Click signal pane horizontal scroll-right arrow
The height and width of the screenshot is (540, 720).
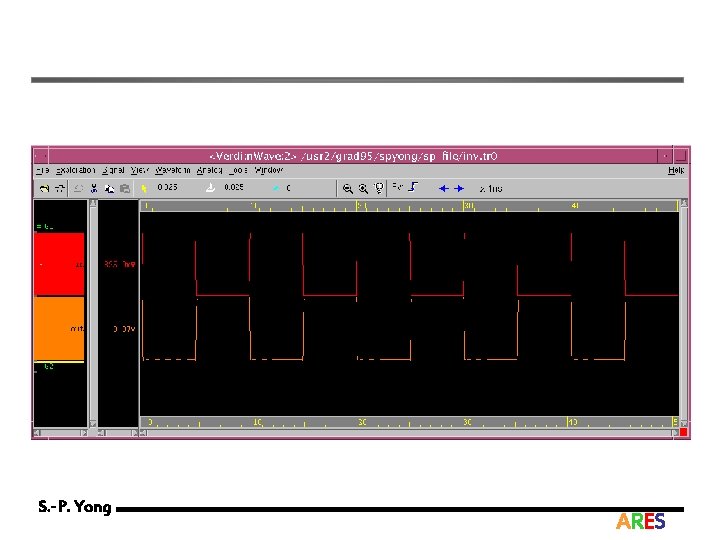[x=84, y=433]
